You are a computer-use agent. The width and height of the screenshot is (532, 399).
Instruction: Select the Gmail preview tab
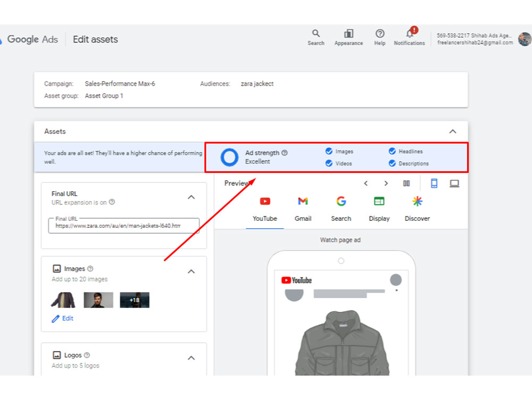point(303,209)
